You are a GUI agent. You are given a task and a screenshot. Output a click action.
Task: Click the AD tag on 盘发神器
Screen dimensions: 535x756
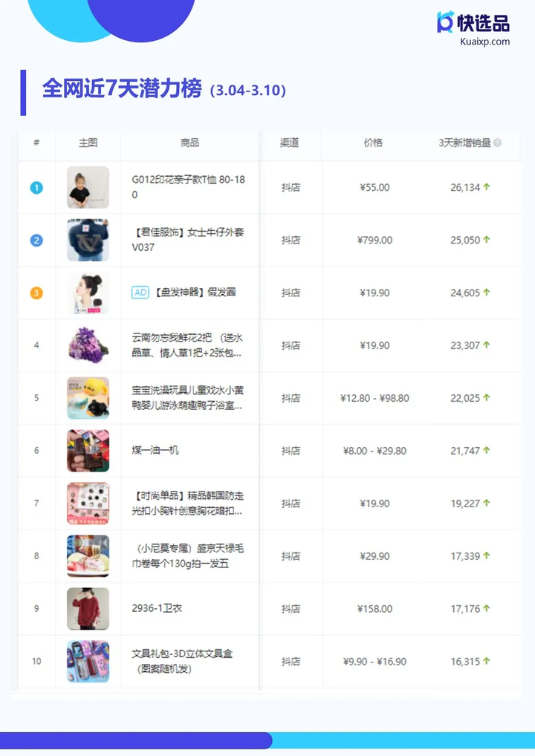tap(140, 292)
